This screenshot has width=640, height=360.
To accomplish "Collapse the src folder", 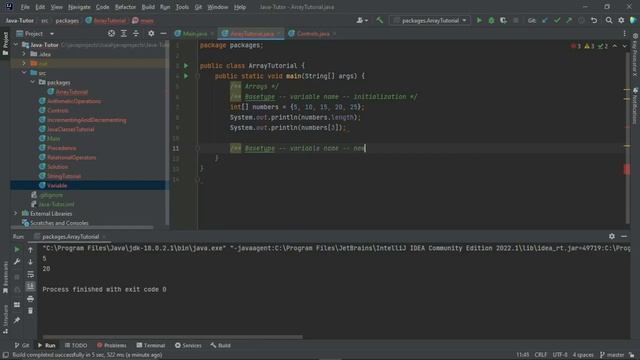I will point(24,73).
